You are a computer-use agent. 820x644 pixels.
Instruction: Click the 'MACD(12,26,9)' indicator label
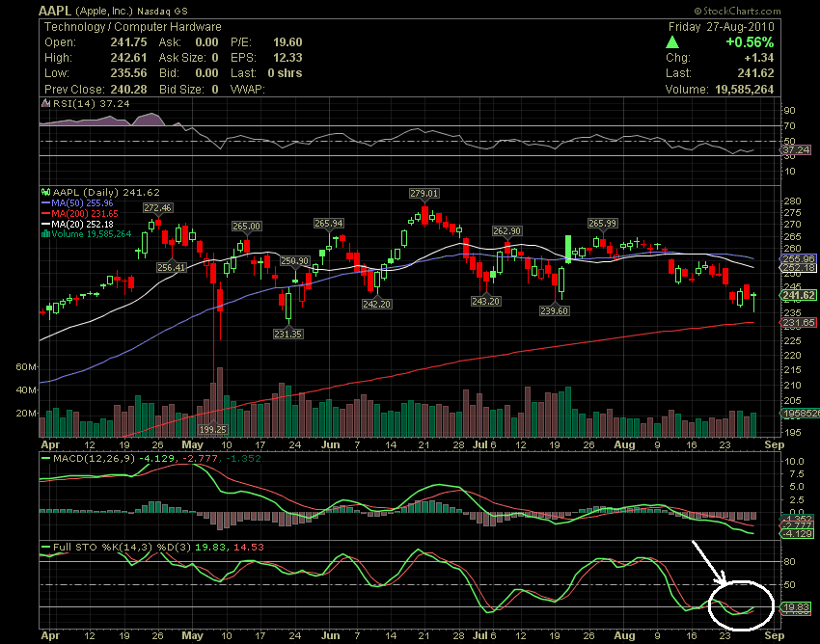[95, 459]
